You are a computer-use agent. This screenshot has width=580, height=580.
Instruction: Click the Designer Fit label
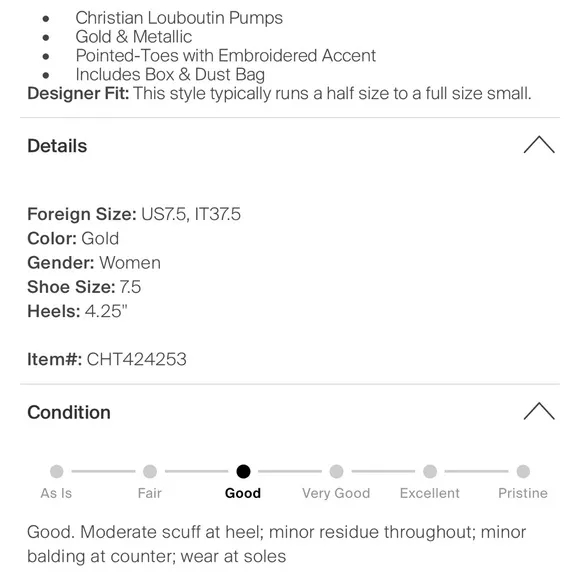tap(78, 93)
